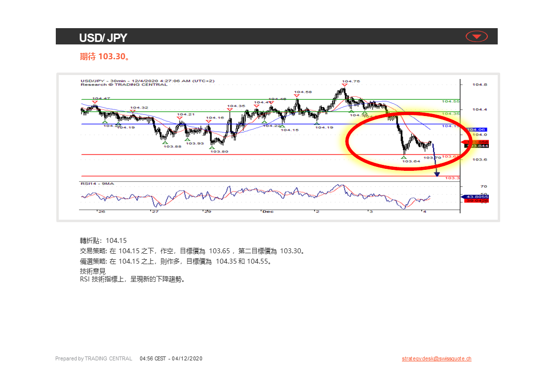554x392 pixels.
Task: Click the 'RSI14 - 9MA' indicator label
Action: tap(97, 184)
